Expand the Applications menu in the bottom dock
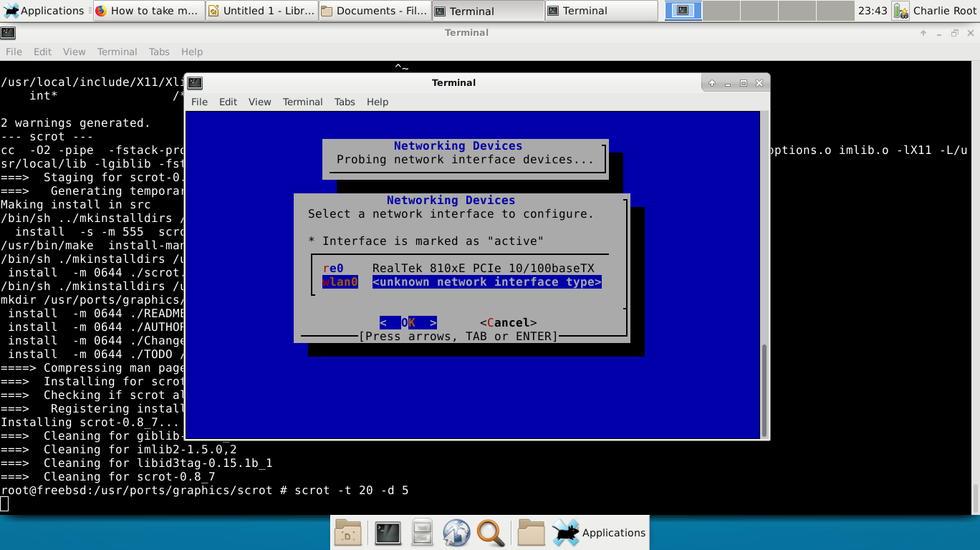 [600, 533]
